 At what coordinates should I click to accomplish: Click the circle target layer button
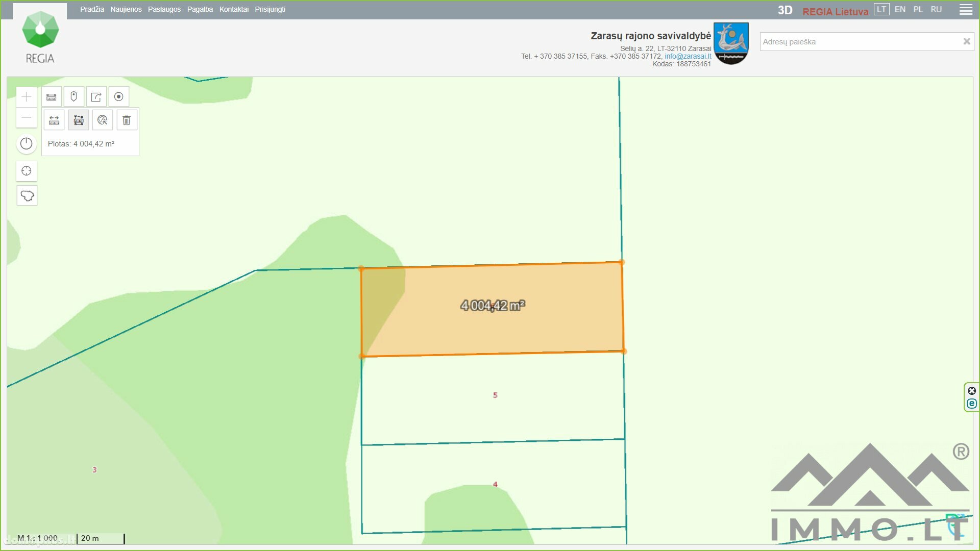pos(119,97)
